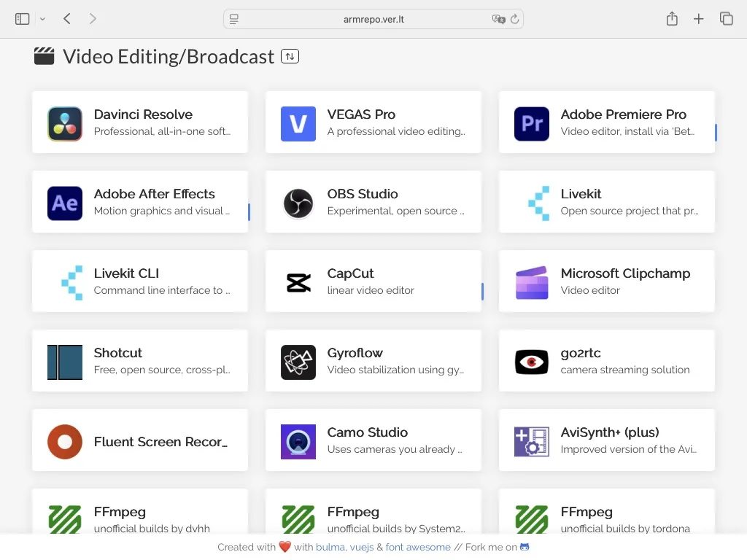Click the text 'camera streaming solution'
This screenshot has height=560, width=747.
(x=625, y=370)
